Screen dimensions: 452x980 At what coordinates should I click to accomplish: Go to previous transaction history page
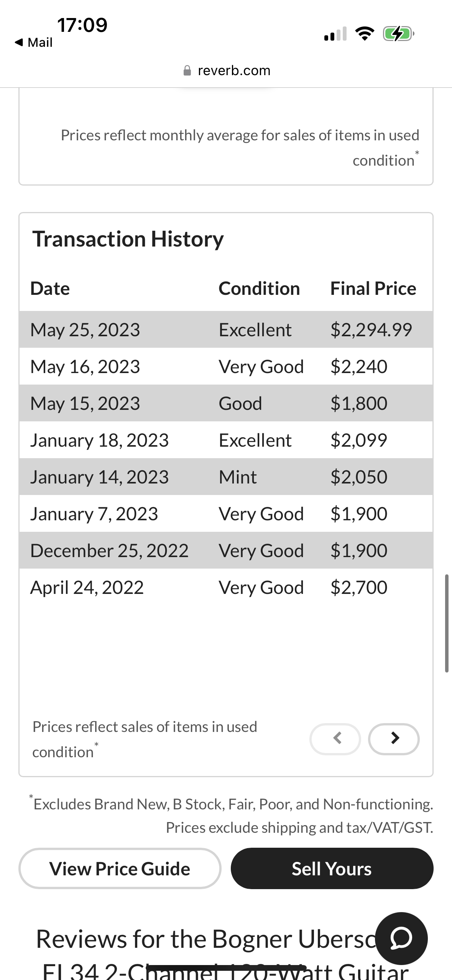tap(335, 739)
